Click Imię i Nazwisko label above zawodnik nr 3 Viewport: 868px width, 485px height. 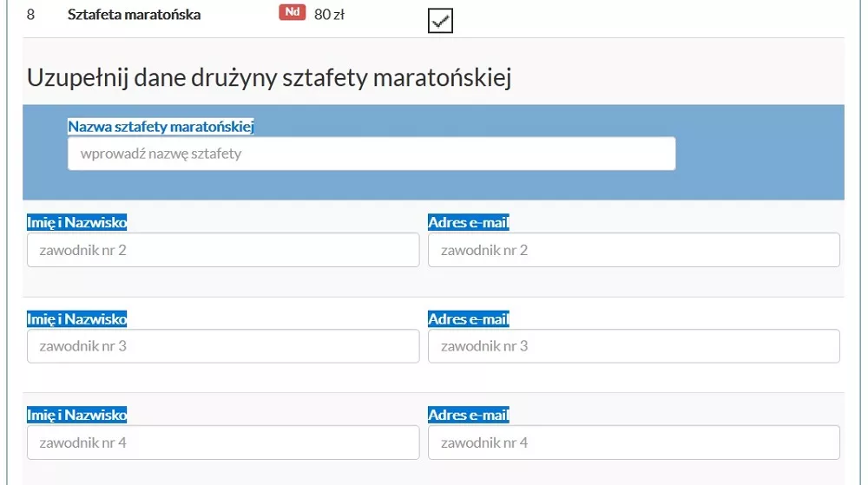point(77,319)
